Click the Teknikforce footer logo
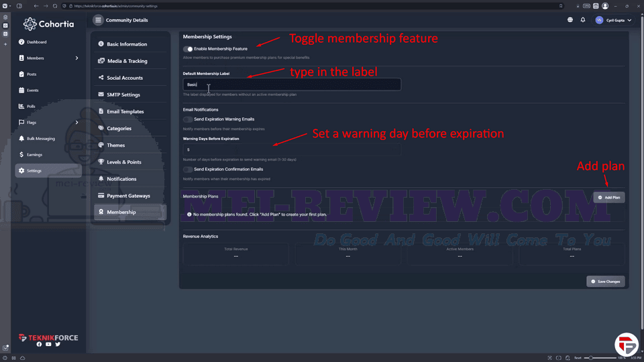 [48, 338]
